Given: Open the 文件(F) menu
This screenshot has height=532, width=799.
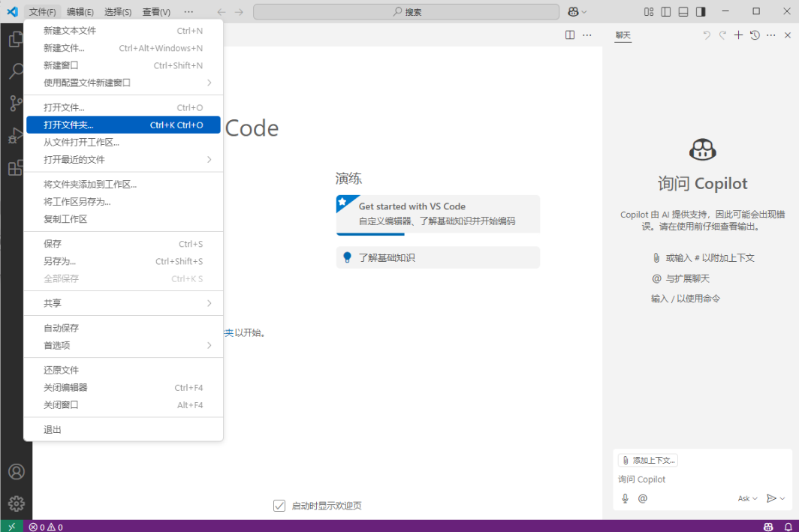Looking at the screenshot, I should coord(42,12).
